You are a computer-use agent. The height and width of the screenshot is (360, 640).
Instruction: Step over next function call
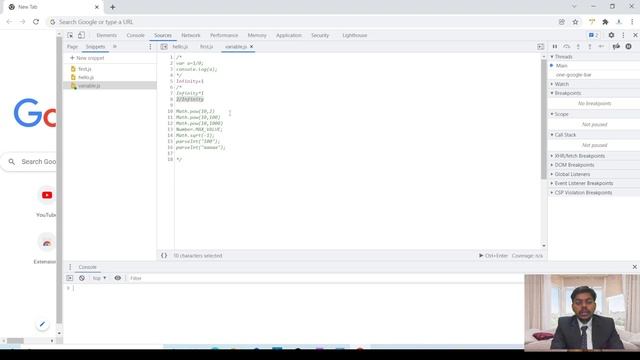point(567,47)
